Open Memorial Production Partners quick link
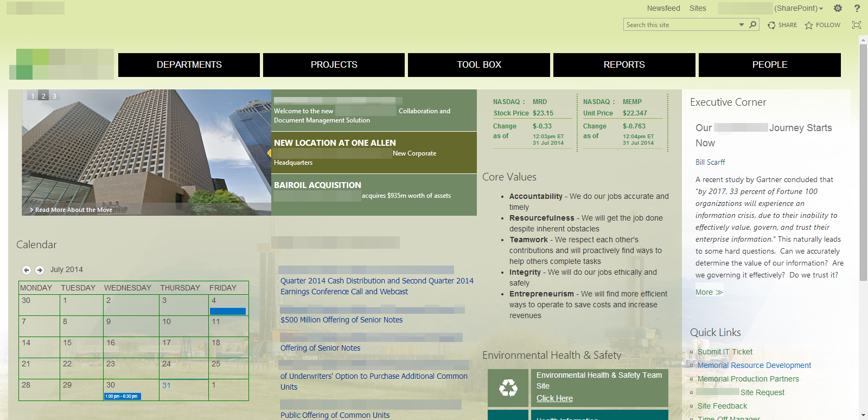Screen dimensions: 868x420 click(748, 379)
